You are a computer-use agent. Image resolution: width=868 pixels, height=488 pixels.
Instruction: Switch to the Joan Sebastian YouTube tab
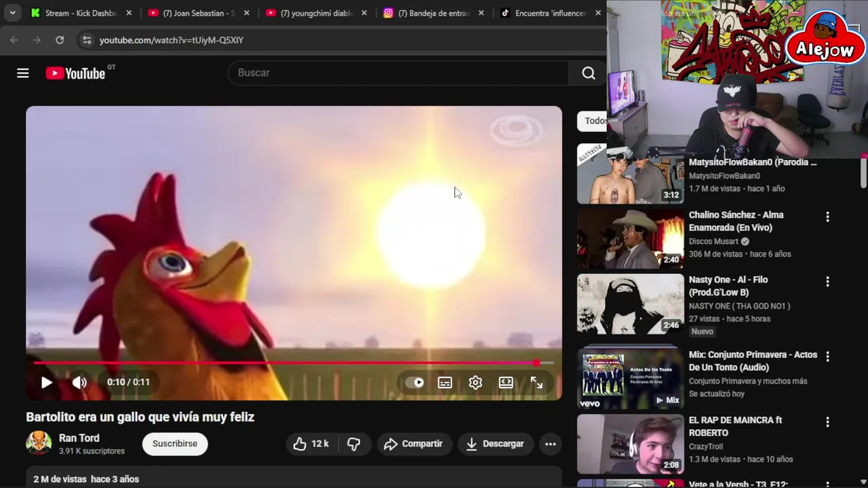[x=199, y=13]
